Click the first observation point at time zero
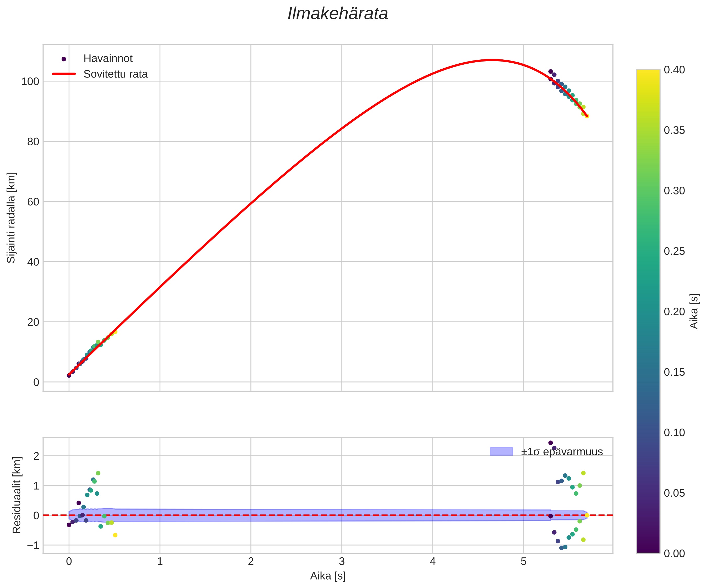The height and width of the screenshot is (588, 706). [69, 375]
